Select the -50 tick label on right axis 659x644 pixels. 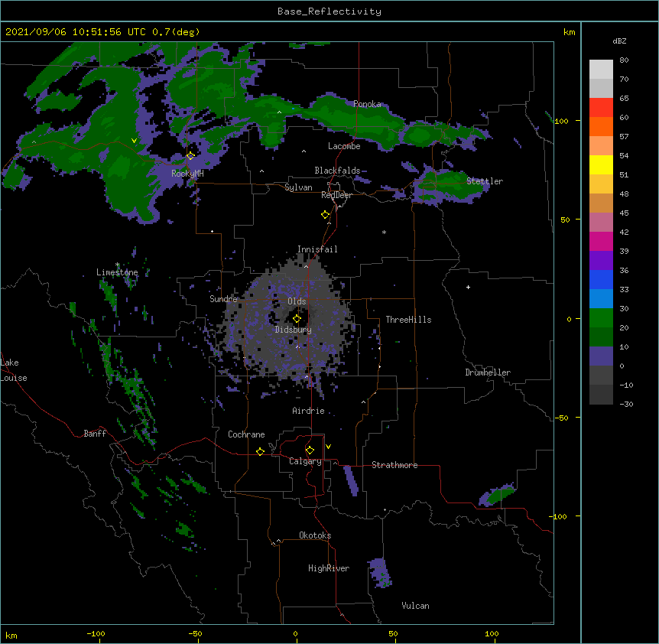tap(561, 418)
